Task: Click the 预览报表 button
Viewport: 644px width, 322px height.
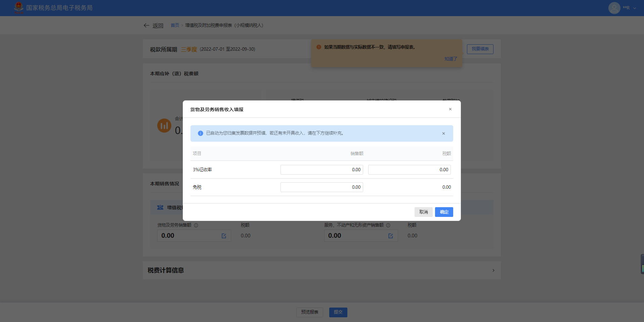Action: tap(309, 312)
